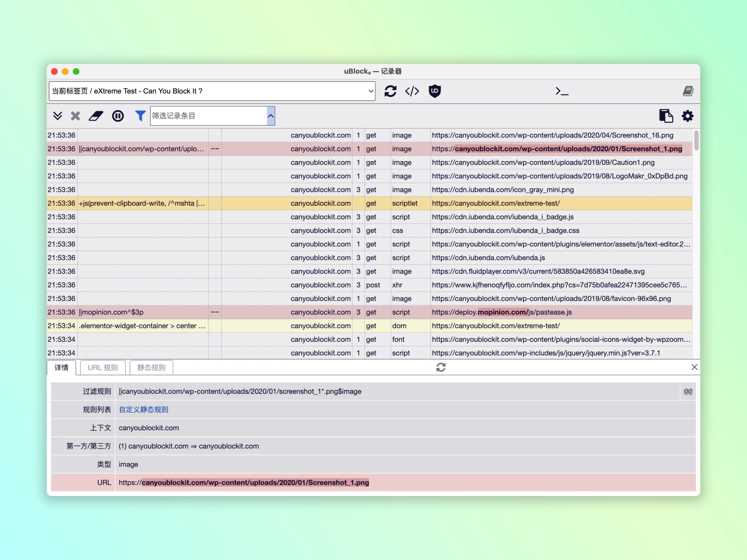Select the blocked Screenshot_1.png log row
Viewport: 747px width, 560px height.
tap(369, 149)
